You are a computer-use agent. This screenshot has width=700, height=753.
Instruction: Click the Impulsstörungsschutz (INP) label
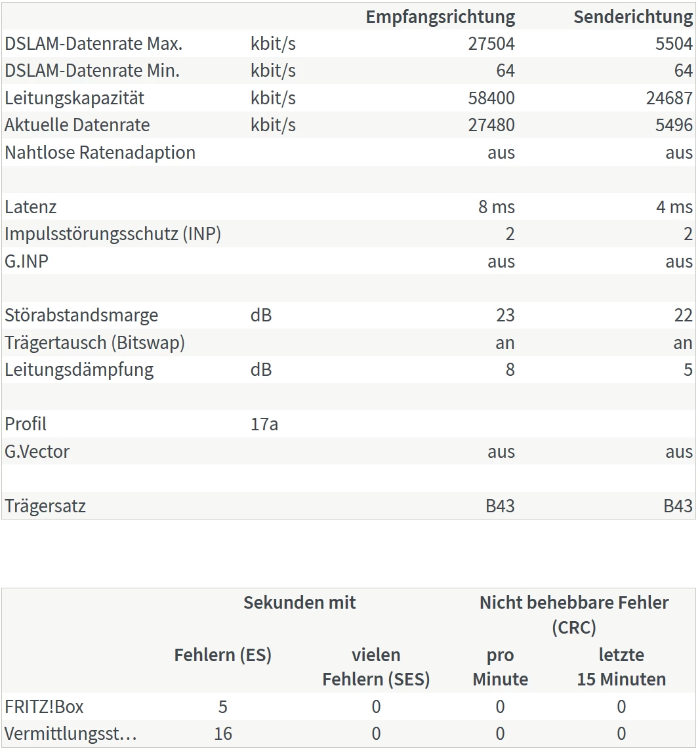click(x=113, y=234)
